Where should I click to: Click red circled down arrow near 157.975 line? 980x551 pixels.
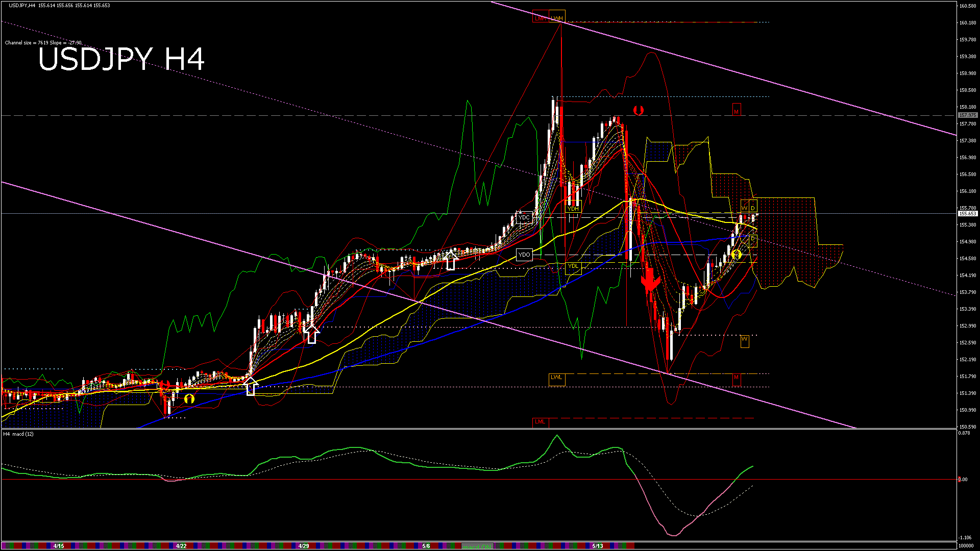638,110
